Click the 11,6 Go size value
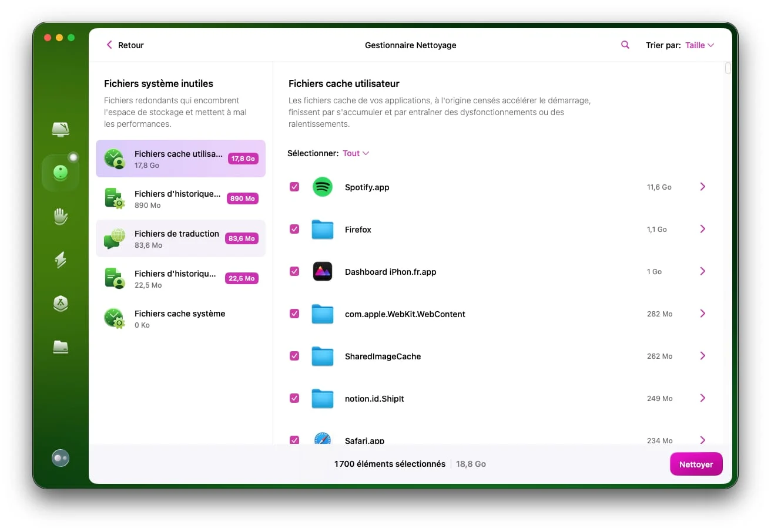This screenshot has height=532, width=771. point(659,187)
